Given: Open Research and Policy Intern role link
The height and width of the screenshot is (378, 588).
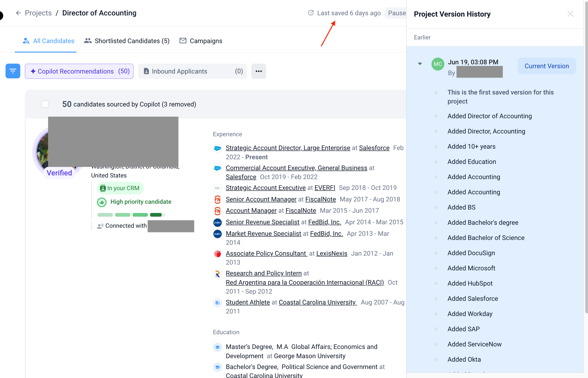Looking at the screenshot, I should point(263,273).
